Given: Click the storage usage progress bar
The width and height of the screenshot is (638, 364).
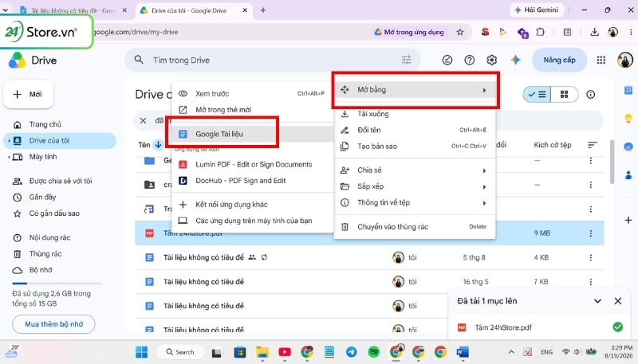Looking at the screenshot, I should (56, 284).
